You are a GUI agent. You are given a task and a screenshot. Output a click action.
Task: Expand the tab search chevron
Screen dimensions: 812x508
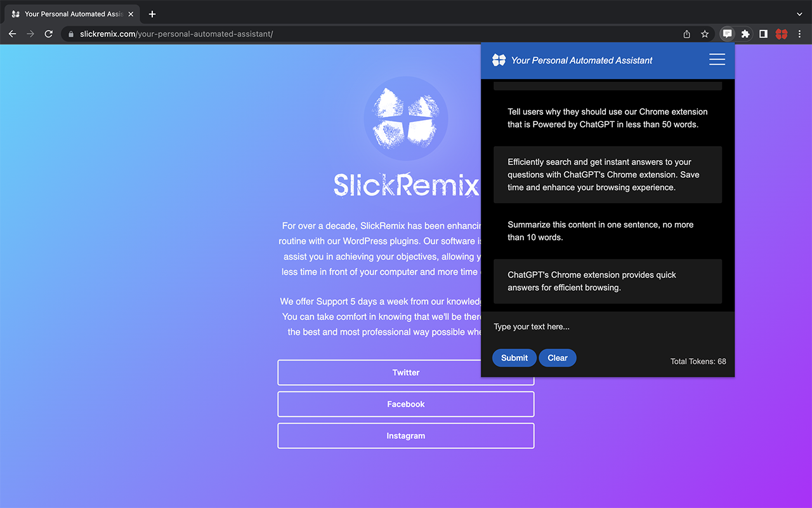(799, 14)
